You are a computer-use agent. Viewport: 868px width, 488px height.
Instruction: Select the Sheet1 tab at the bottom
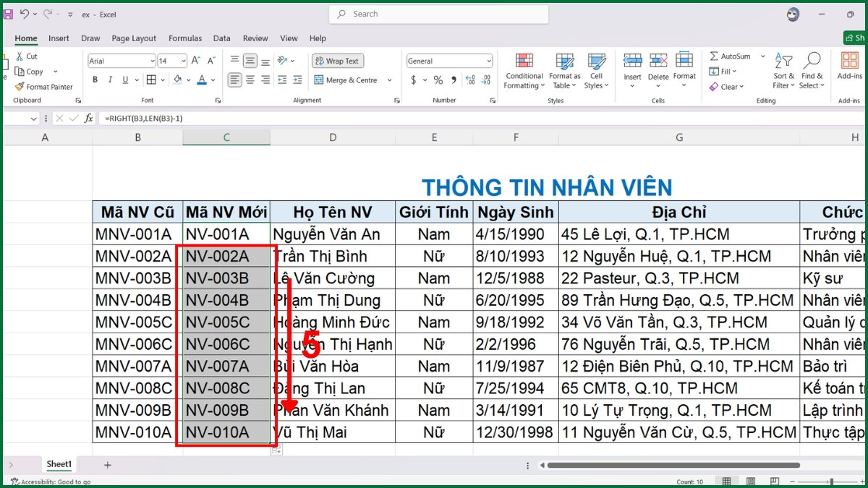59,464
